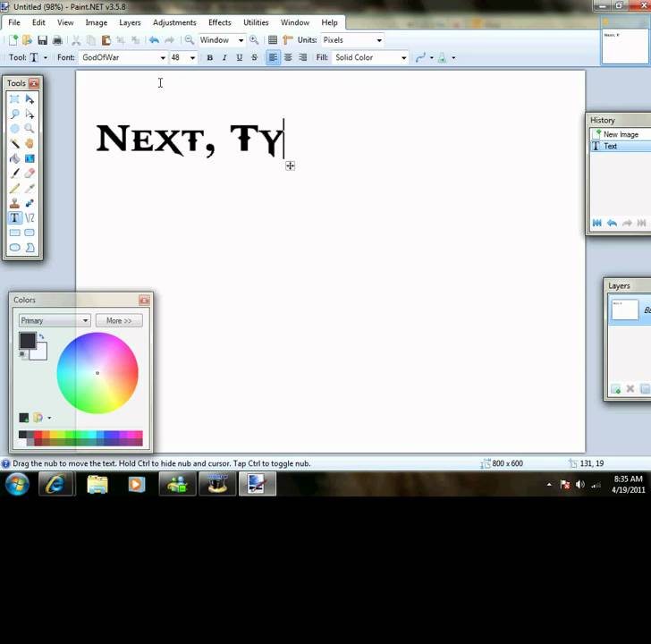Viewport: 651px width, 644px height.
Task: Click the Save toolbar icon
Action: coord(42,40)
